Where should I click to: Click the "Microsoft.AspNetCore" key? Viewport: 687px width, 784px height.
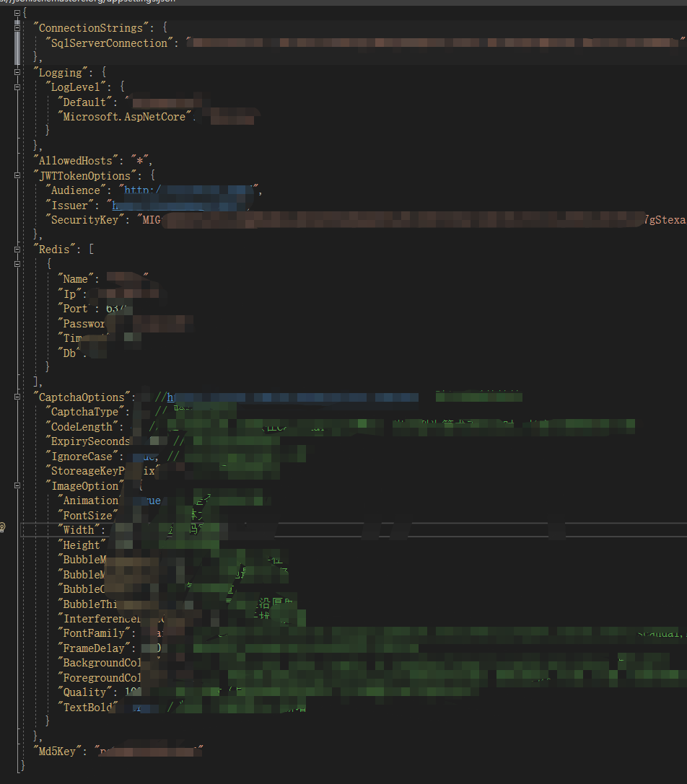(124, 117)
